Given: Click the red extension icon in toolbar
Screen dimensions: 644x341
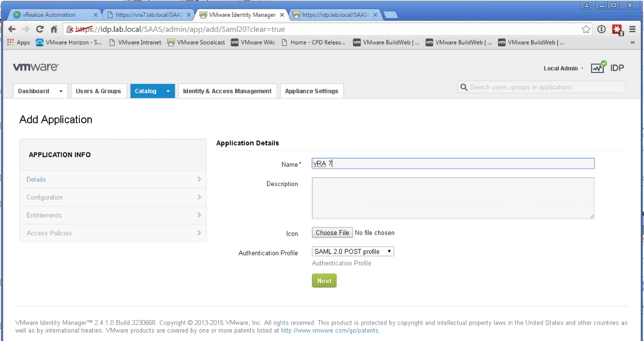Looking at the screenshot, I should click(x=617, y=30).
